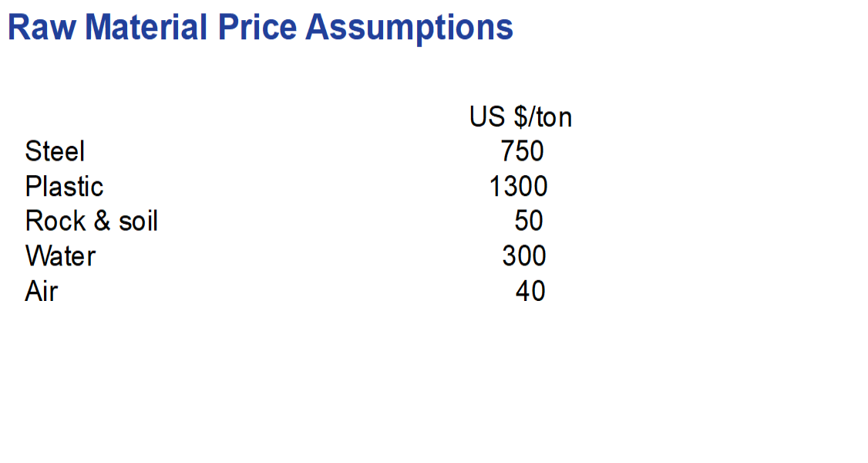
Task: Select the Air price value 40
Action: (530, 291)
